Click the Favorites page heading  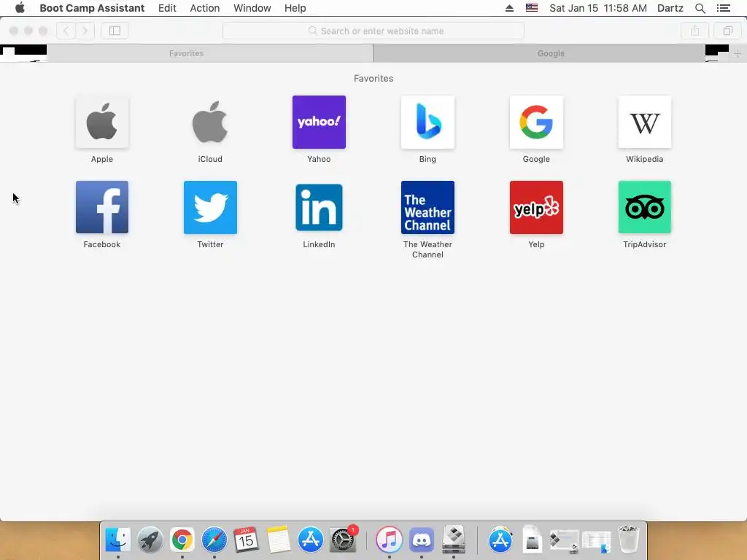(x=373, y=79)
